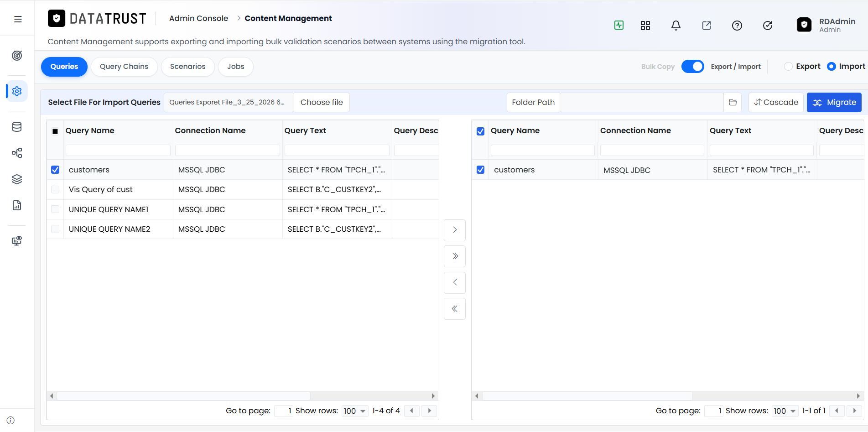Click left table horizontal scrollbar
Viewport: 868px width, 432px height.
pyautogui.click(x=183, y=396)
